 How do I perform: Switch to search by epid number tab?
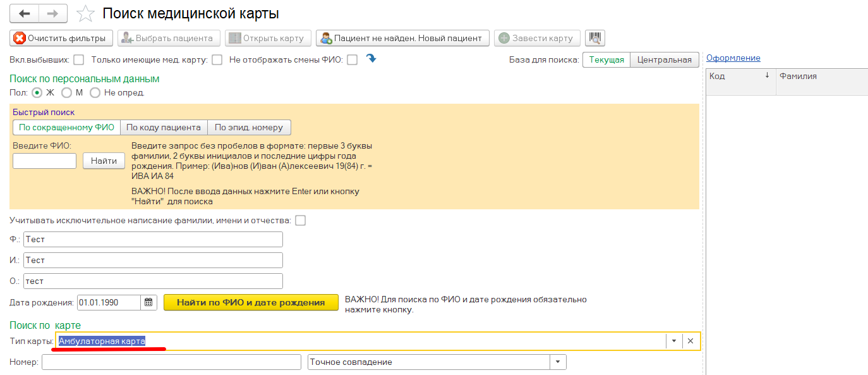pos(249,127)
